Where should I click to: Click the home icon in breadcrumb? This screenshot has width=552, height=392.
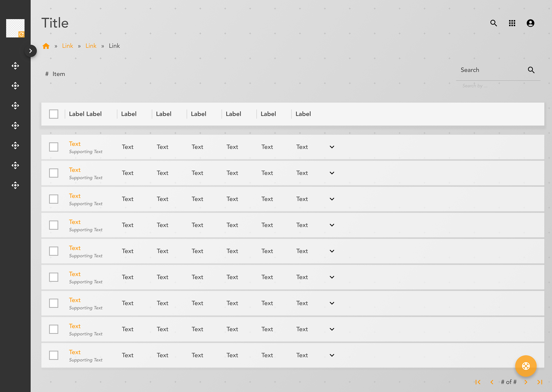(x=46, y=46)
